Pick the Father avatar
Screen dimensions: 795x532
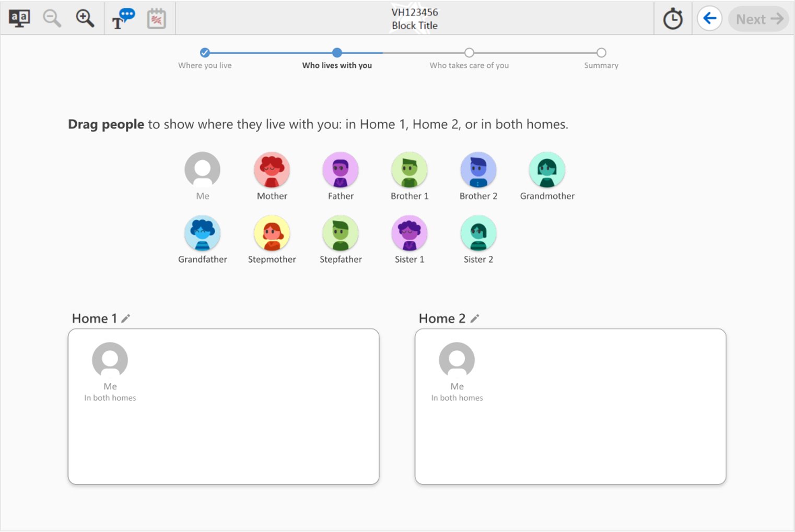tap(341, 170)
